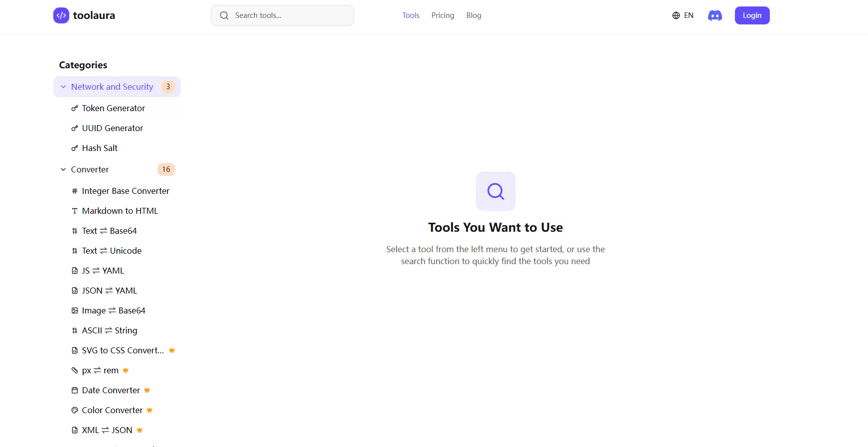868x447 pixels.
Task: Click the search magnifier icon in search bar
Action: point(224,15)
